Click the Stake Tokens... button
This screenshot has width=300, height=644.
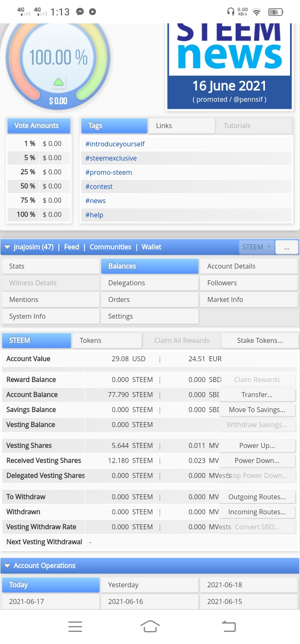[260, 340]
